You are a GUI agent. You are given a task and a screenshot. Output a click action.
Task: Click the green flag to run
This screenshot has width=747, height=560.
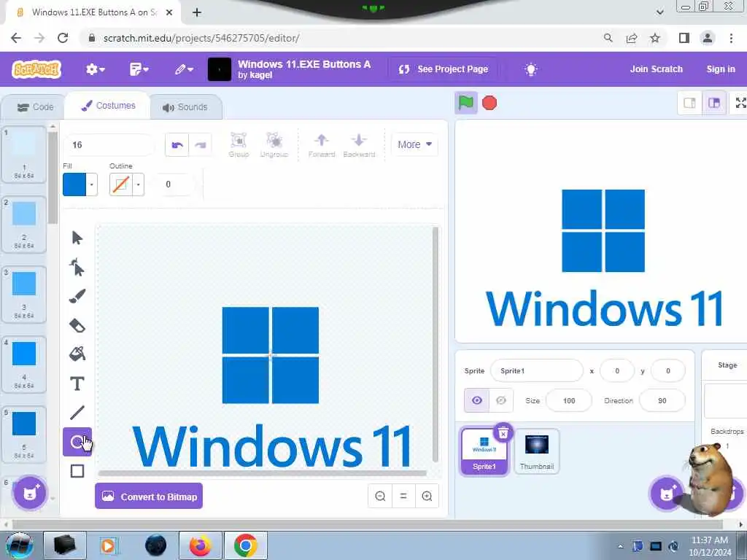click(466, 102)
